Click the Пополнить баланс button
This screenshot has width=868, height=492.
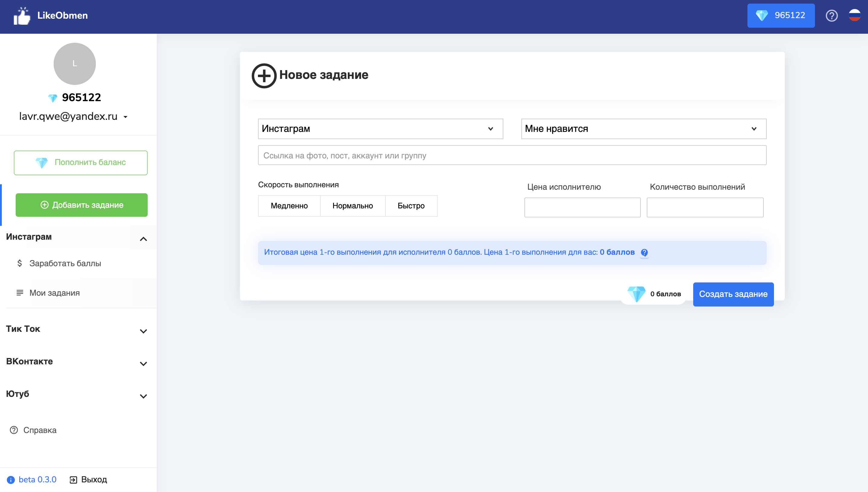80,163
